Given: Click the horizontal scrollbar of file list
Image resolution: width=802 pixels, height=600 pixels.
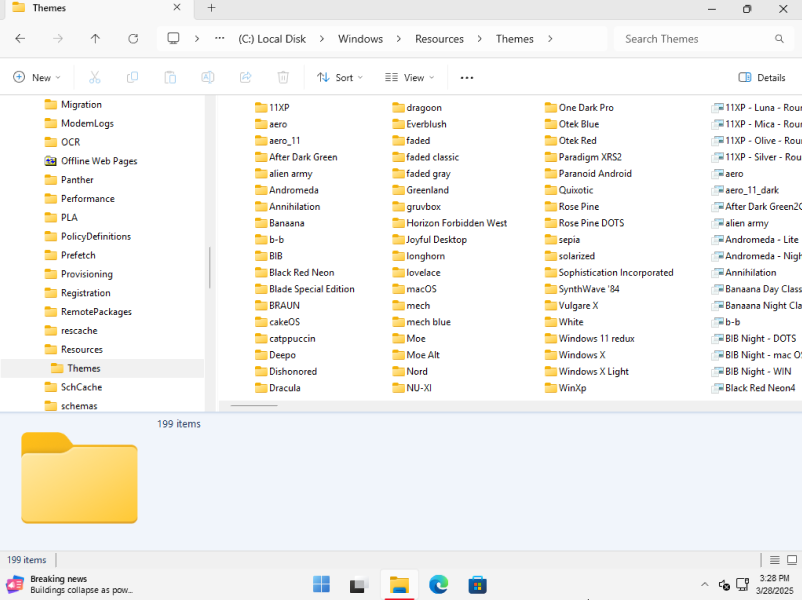Looking at the screenshot, I should 254,406.
